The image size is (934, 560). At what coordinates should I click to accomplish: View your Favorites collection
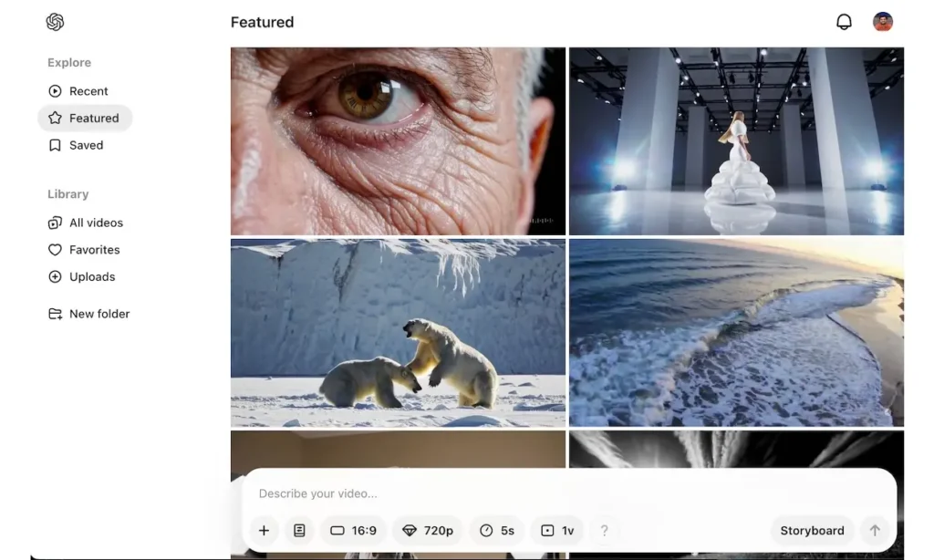pyautogui.click(x=94, y=249)
